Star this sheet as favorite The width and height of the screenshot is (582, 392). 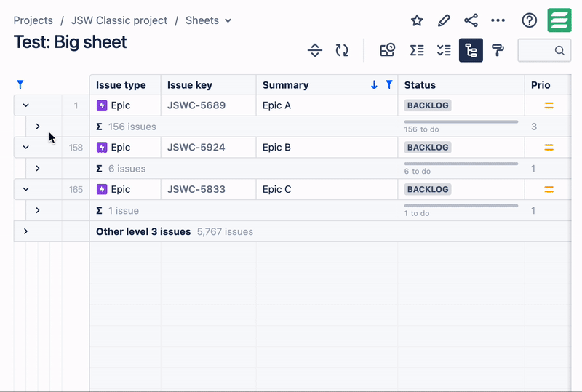[417, 20]
